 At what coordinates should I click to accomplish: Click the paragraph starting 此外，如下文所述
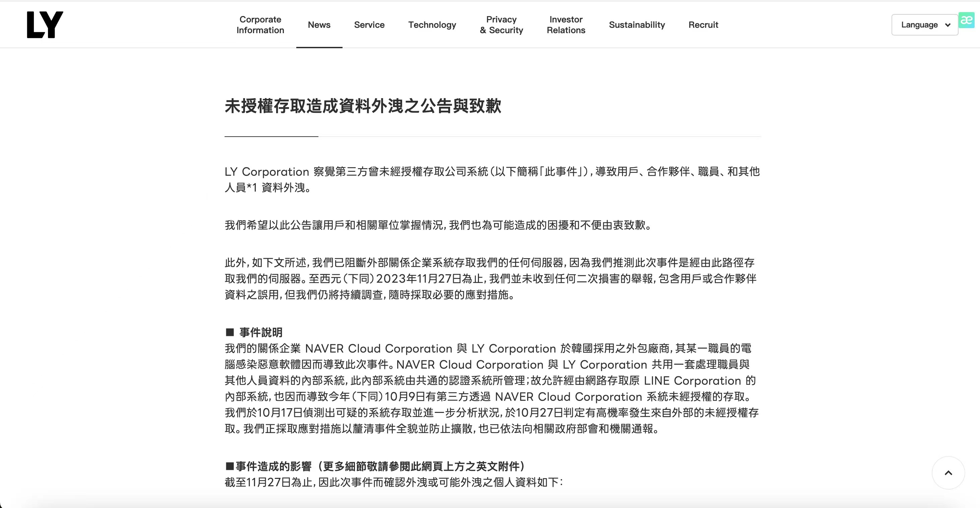490,279
